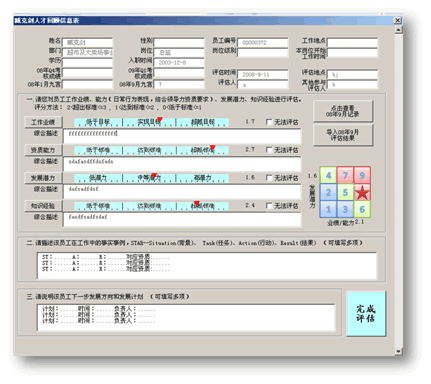Select cell 5 in the nine-box grid

click(x=345, y=192)
